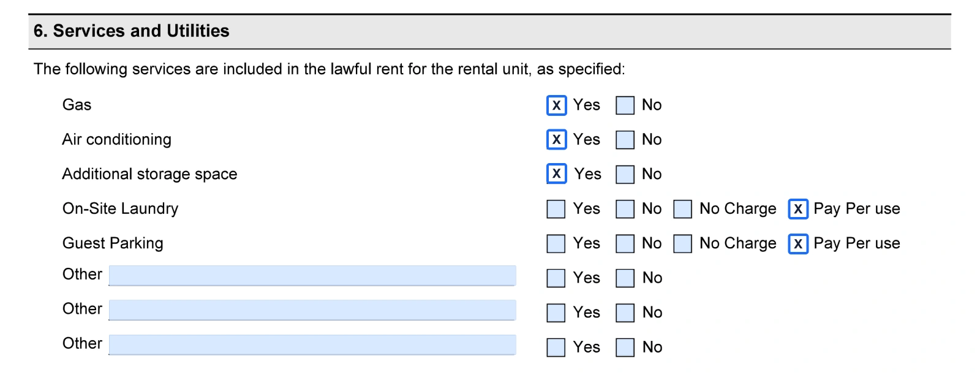Check the Yes box for On-Site Laundry
This screenshot has height=377, width=980.
556,209
